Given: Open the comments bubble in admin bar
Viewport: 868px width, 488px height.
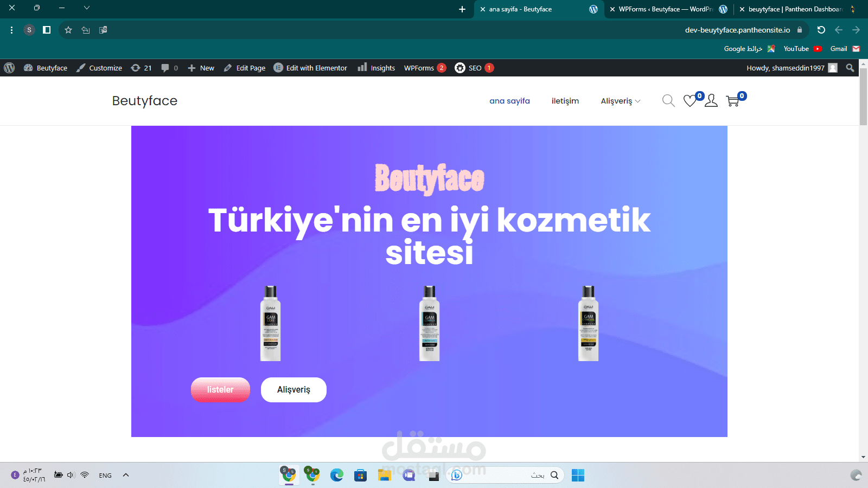Looking at the screenshot, I should [x=169, y=68].
